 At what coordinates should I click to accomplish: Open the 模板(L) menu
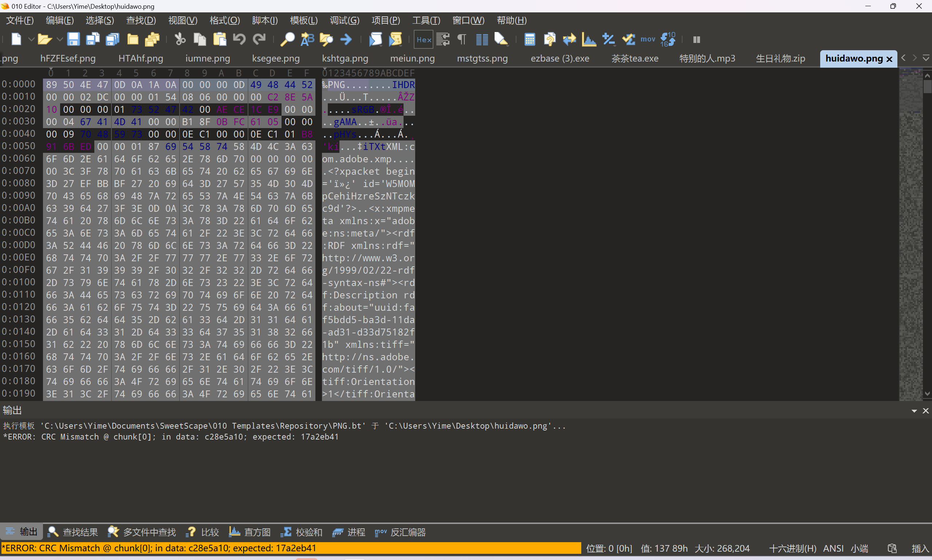(304, 20)
